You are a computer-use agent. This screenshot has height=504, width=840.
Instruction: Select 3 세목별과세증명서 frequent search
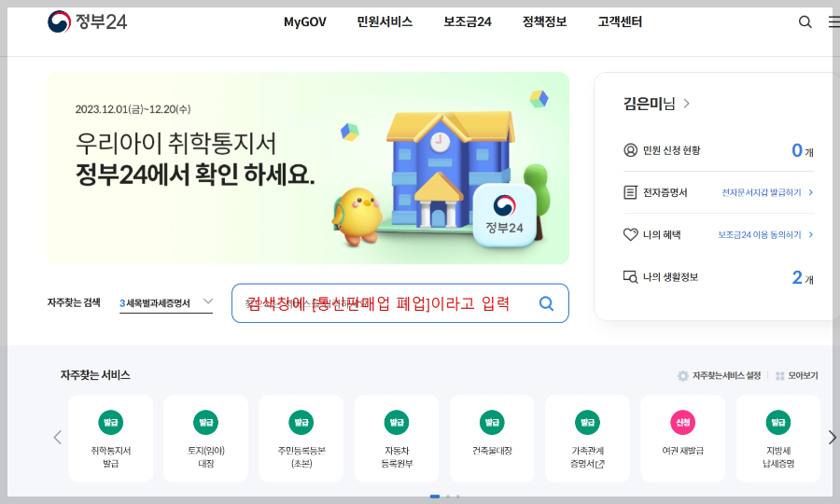pyautogui.click(x=155, y=303)
